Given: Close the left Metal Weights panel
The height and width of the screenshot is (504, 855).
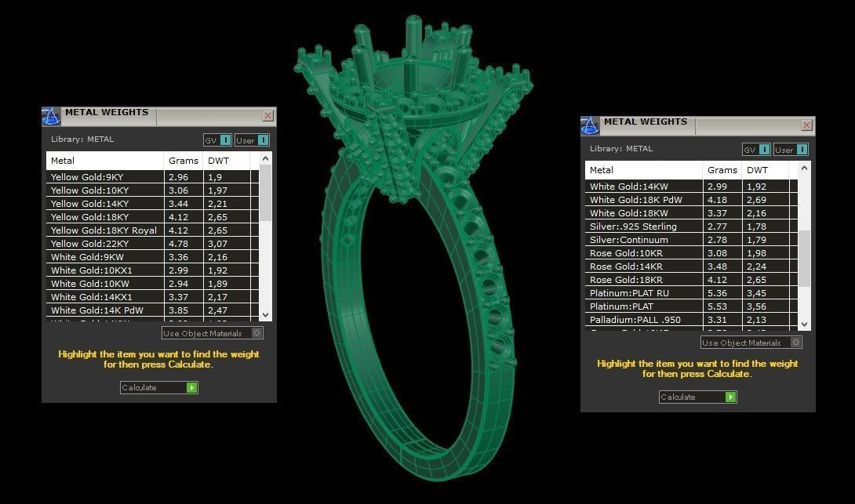Looking at the screenshot, I should (x=267, y=115).
